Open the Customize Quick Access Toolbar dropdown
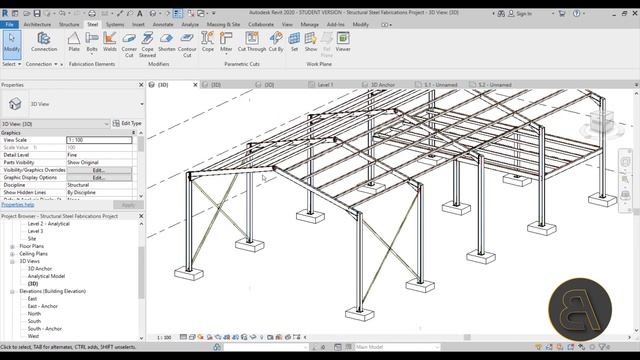640x360 pixels. tap(213, 13)
